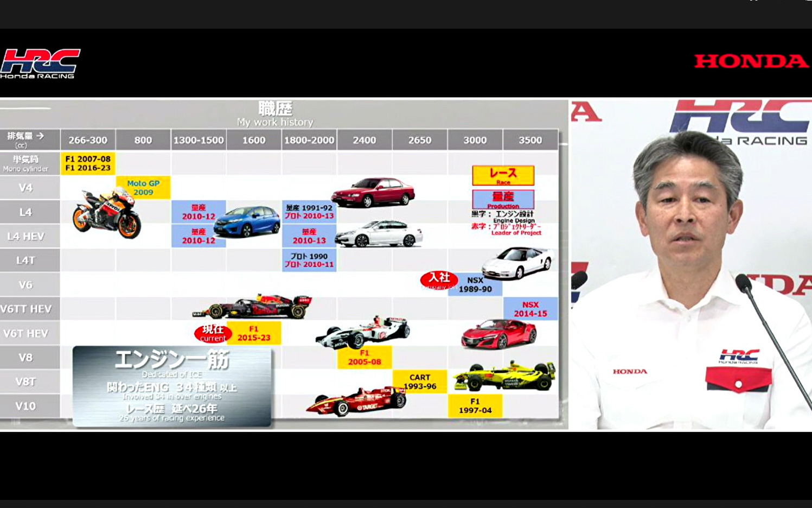Select the blue Honda hatchback car image
The height and width of the screenshot is (508, 812).
pyautogui.click(x=246, y=221)
